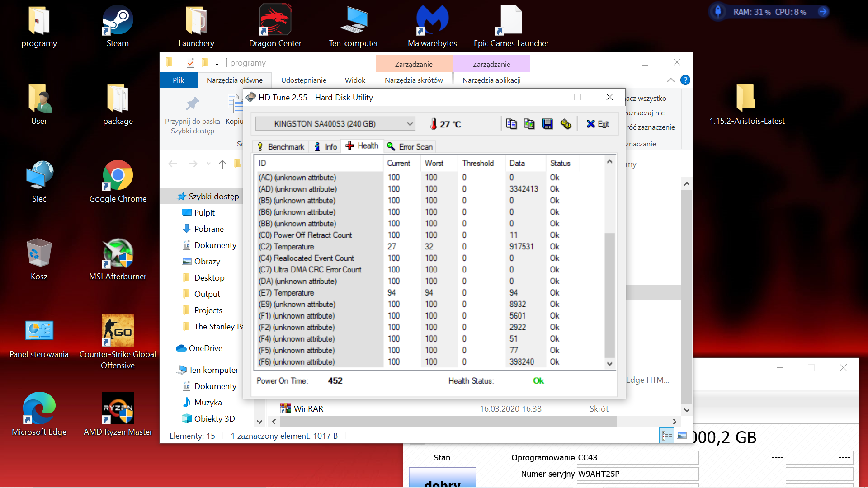Screen dimensions: 868x488
Task: Open the Widok ribbon tab
Action: [355, 80]
